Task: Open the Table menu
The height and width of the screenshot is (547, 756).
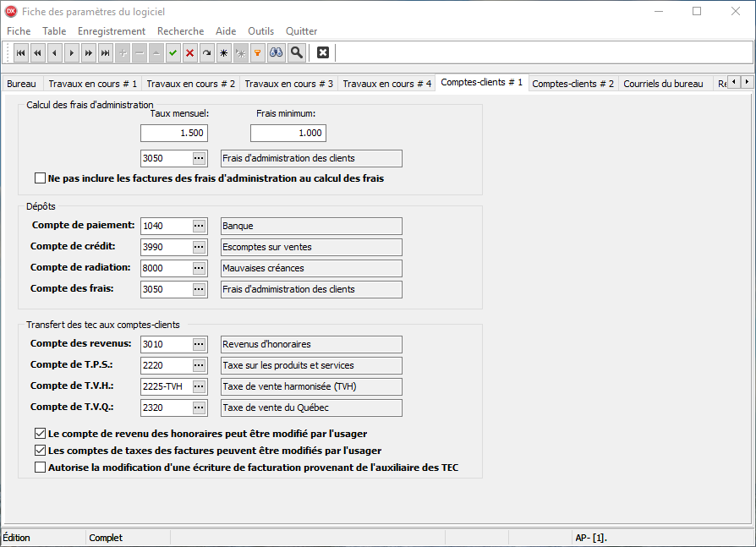Action: point(54,30)
